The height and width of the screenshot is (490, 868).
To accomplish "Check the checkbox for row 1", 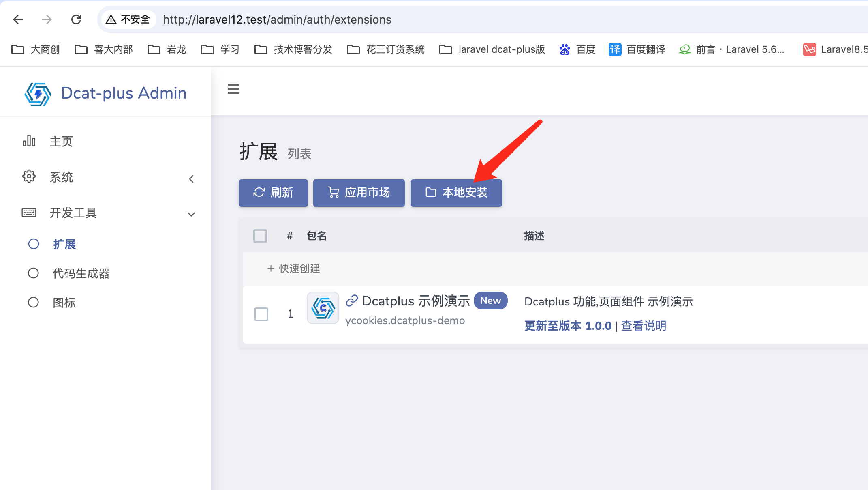I will coord(261,314).
